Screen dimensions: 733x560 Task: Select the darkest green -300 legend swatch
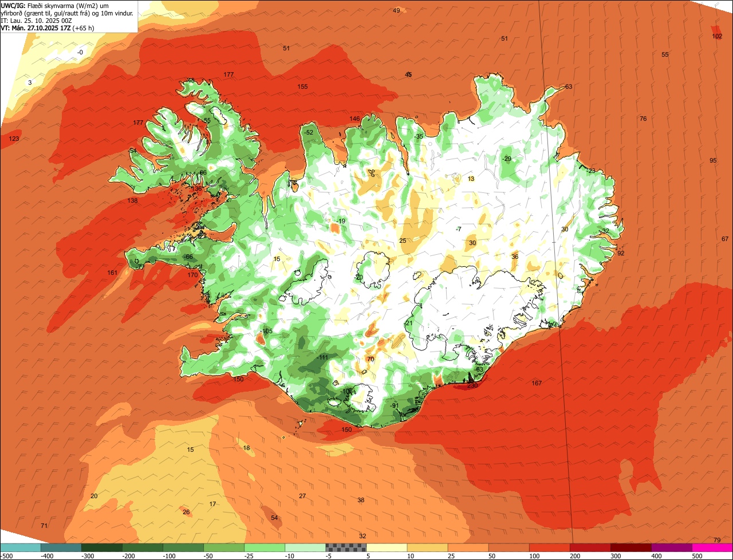[102, 547]
